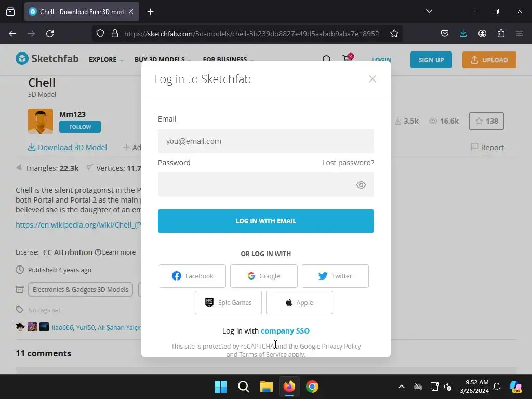This screenshot has height=399, width=532.
Task: Toggle password visibility eye icon
Action: (361, 185)
